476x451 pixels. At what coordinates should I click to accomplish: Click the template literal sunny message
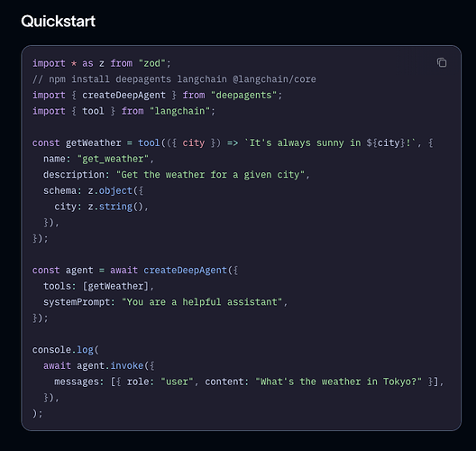tap(330, 143)
